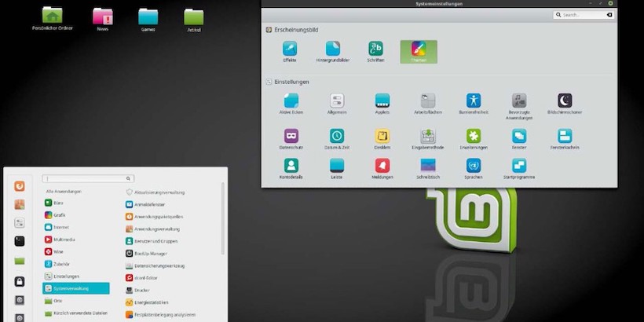Select the Games folder on desktop
644x322 pixels.
148,20
